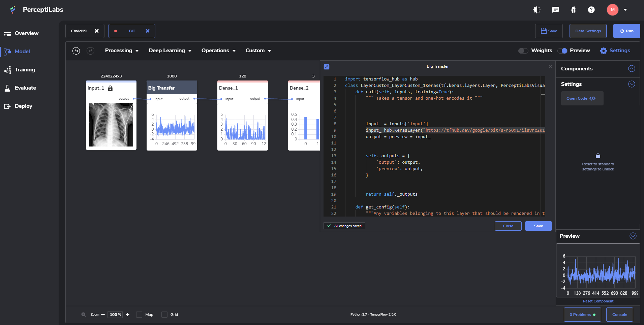Image resolution: width=644 pixels, height=325 pixels.
Task: Click the Run button
Action: pos(626,31)
